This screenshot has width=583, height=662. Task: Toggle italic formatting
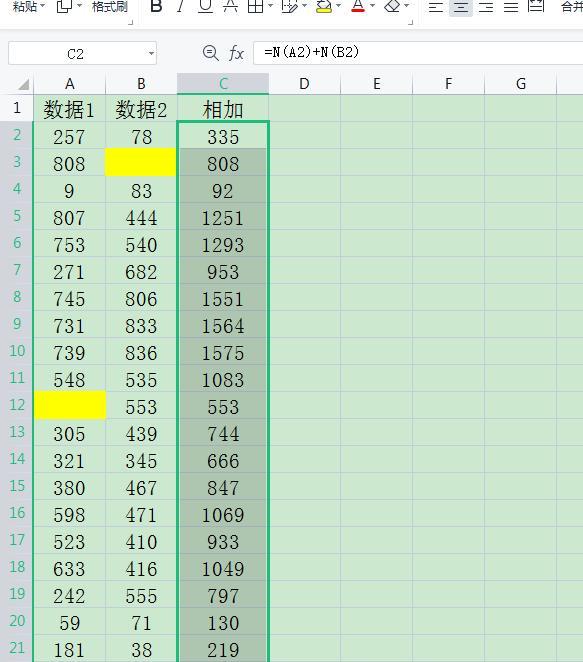point(181,6)
